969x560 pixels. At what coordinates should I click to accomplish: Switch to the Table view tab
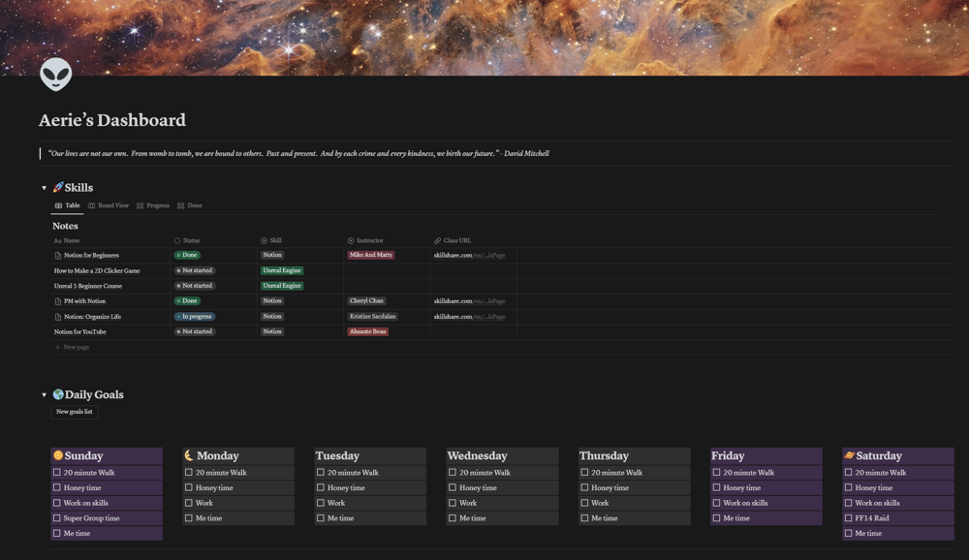(68, 205)
